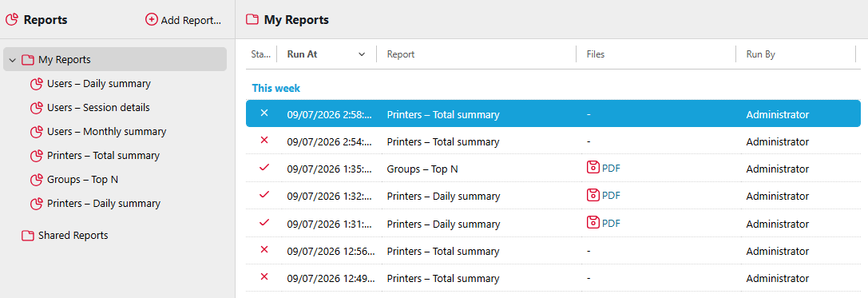Click PDF save icon for the 1:32 Printers run
The image size is (868, 298).
[593, 195]
